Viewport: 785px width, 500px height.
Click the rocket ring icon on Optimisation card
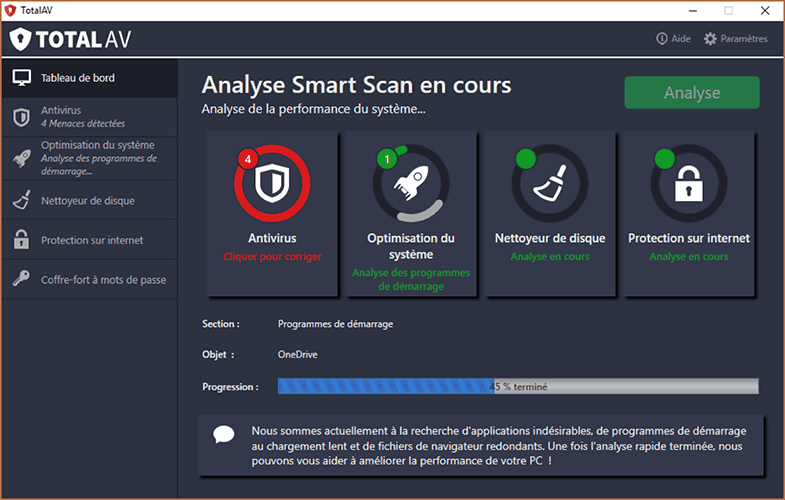[411, 183]
